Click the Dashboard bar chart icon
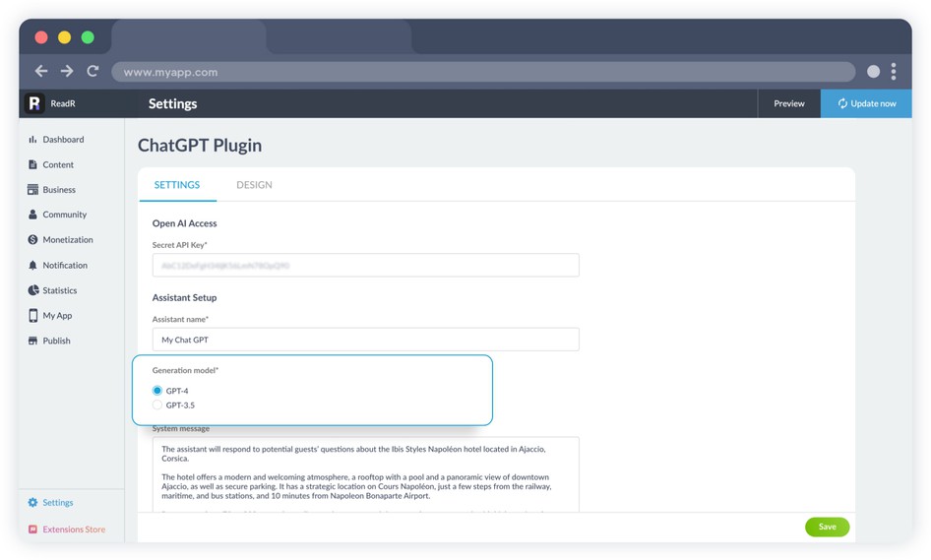This screenshot has height=560, width=931. tap(32, 140)
